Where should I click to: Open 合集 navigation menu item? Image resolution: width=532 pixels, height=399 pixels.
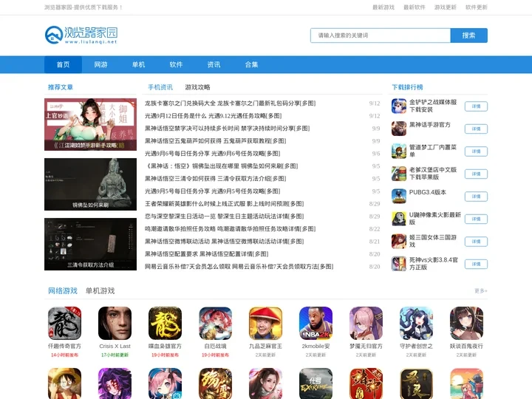tap(251, 64)
